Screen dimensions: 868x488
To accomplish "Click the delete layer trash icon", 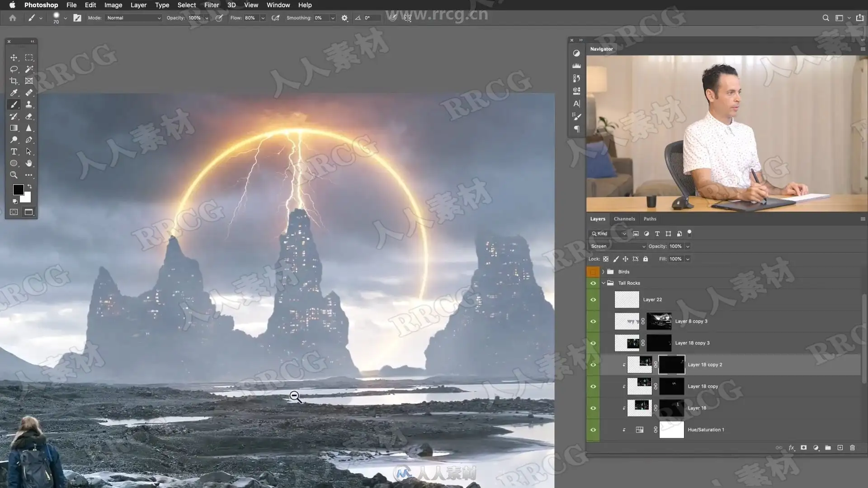I will 852,448.
